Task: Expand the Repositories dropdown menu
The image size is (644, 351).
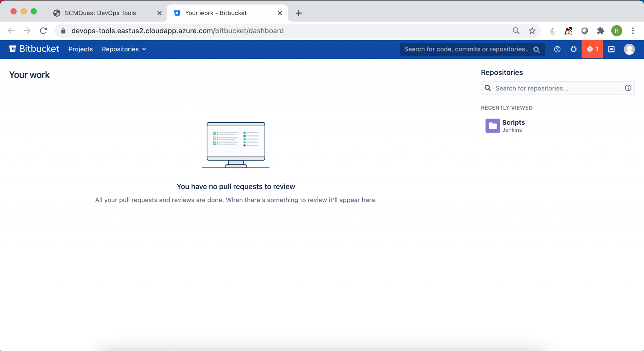Action: [x=124, y=49]
